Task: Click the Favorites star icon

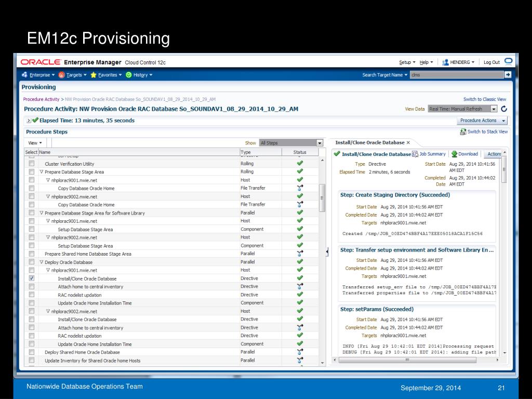Action: coord(94,75)
